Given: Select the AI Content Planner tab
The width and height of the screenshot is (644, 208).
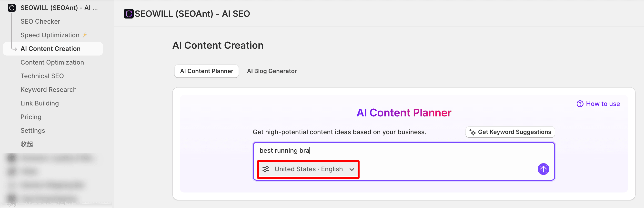Looking at the screenshot, I should (207, 71).
